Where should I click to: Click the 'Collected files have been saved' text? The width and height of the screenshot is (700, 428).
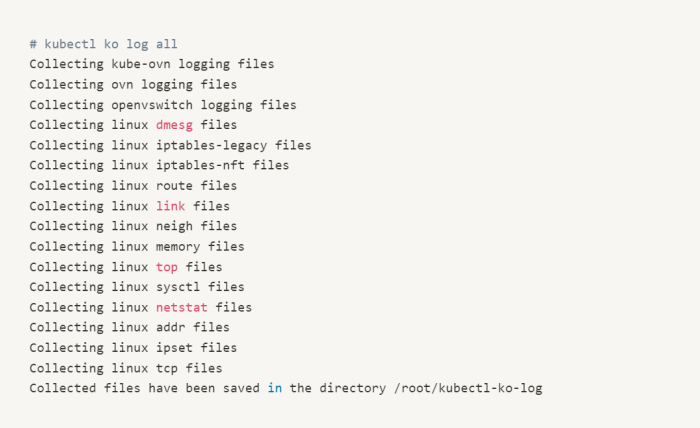coord(144,388)
